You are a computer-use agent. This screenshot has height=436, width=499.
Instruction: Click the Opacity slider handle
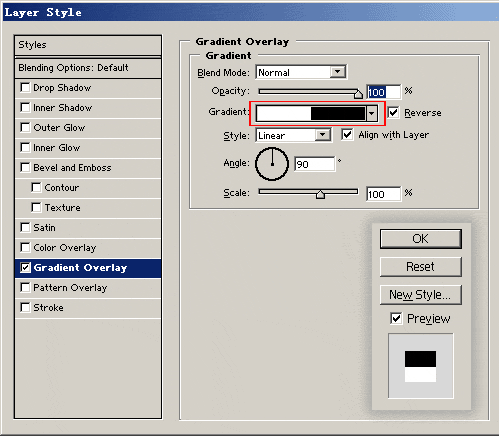coord(358,94)
